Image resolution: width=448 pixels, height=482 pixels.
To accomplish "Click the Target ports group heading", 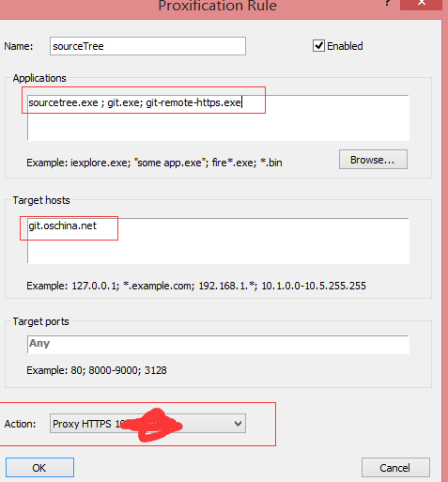I will pos(40,321).
